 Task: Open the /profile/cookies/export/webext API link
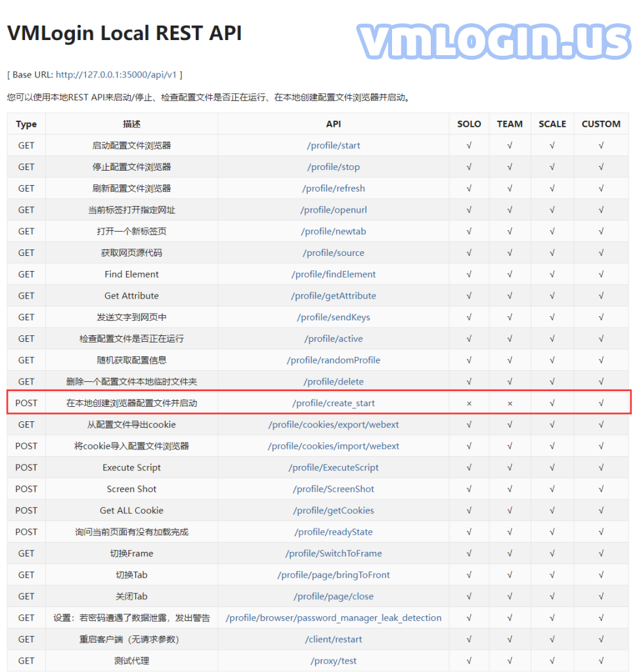[x=334, y=425]
